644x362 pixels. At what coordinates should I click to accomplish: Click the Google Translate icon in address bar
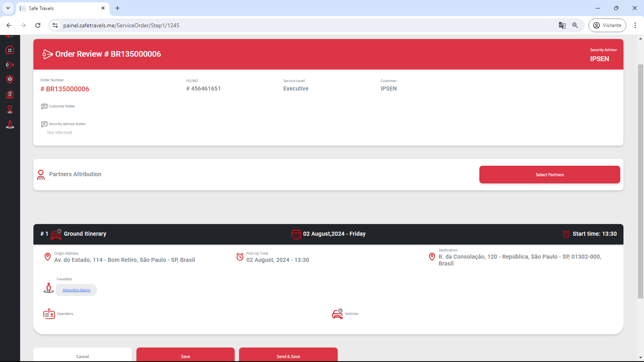tap(562, 25)
